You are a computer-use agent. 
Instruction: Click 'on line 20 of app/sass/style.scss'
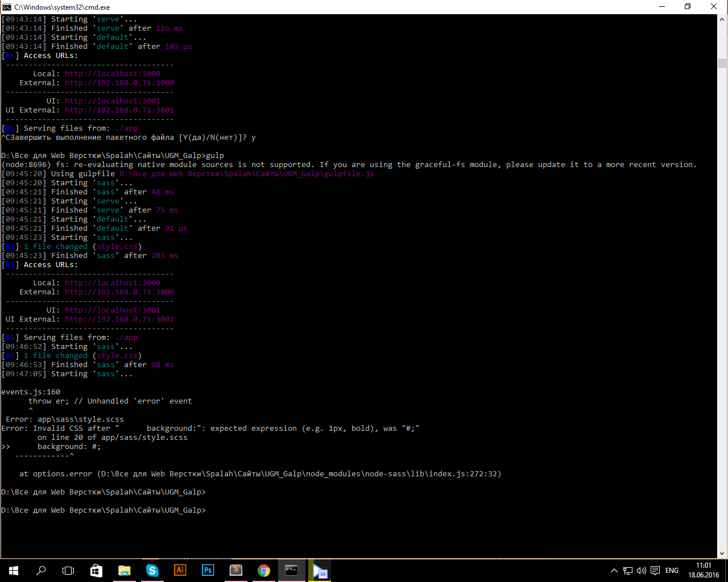pyautogui.click(x=113, y=438)
